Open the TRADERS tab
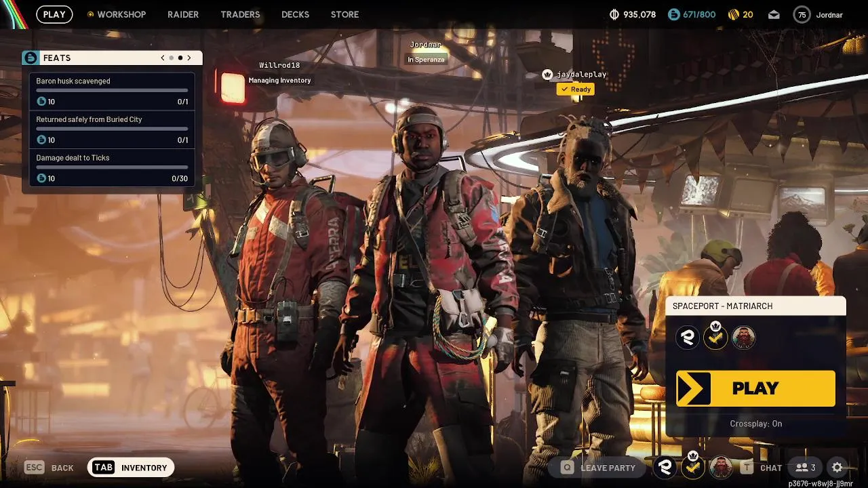868x488 pixels. 240,14
